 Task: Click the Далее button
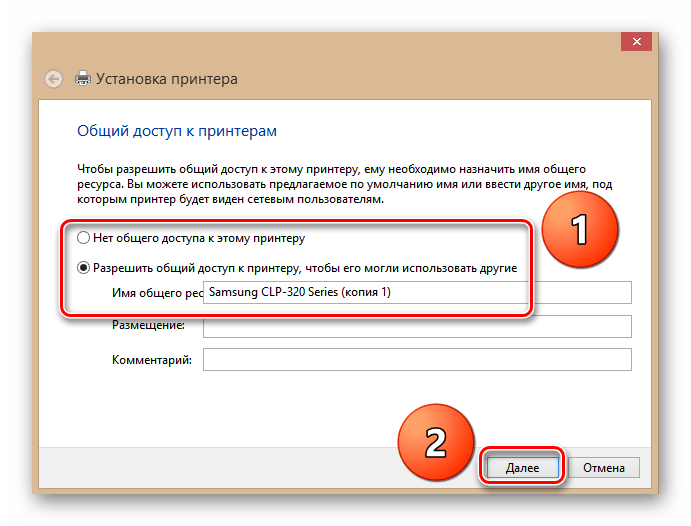[522, 467]
